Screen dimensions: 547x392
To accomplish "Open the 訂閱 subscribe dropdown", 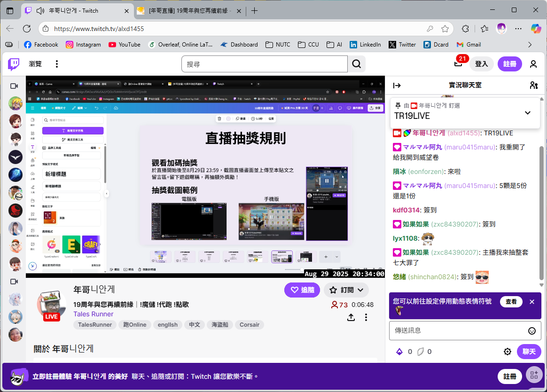I will click(346, 290).
